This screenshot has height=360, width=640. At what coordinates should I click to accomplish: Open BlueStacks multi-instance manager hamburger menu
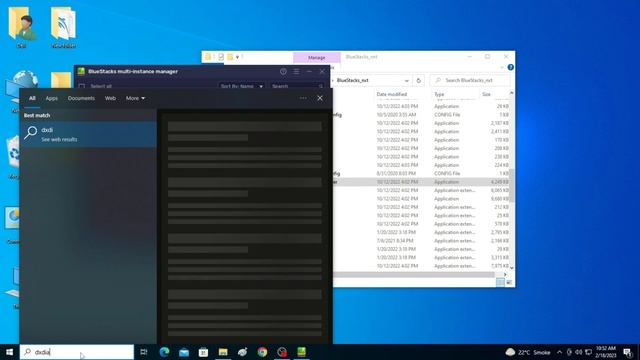(x=296, y=71)
